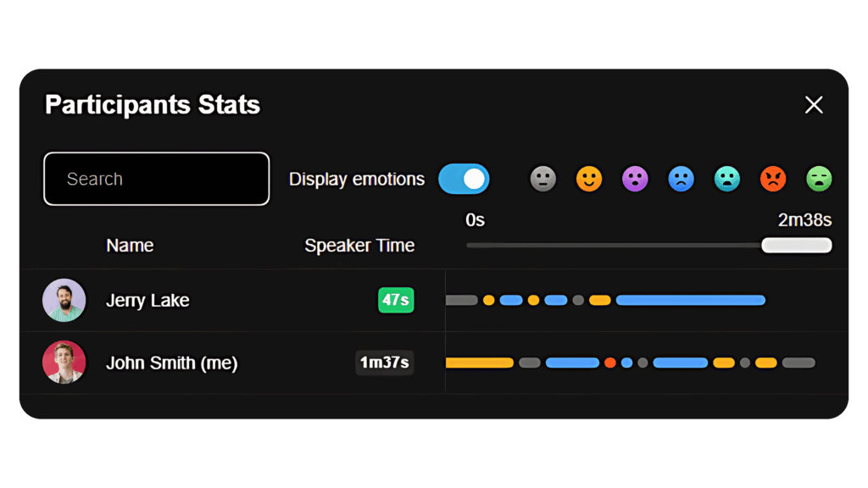Click John Smith's avatar picture

coord(64,363)
